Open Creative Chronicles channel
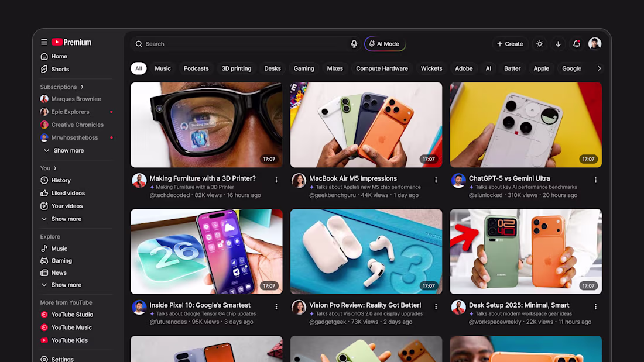This screenshot has width=644, height=362. click(x=71, y=125)
